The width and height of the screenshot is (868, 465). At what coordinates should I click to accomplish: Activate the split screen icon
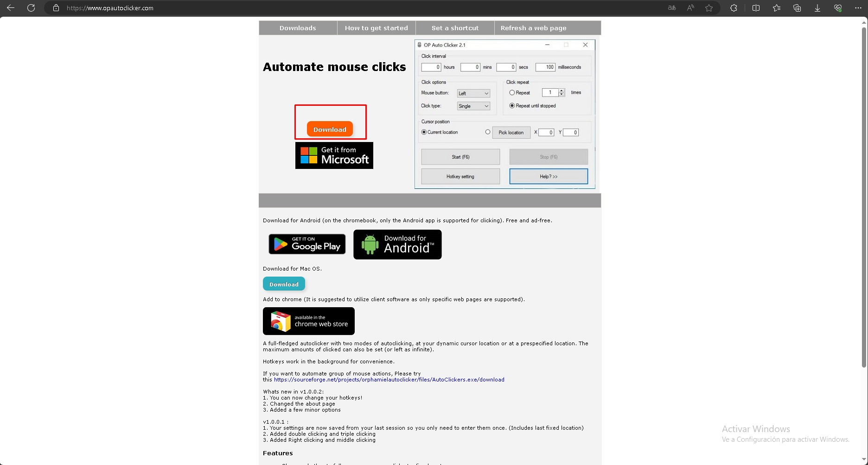click(x=756, y=8)
